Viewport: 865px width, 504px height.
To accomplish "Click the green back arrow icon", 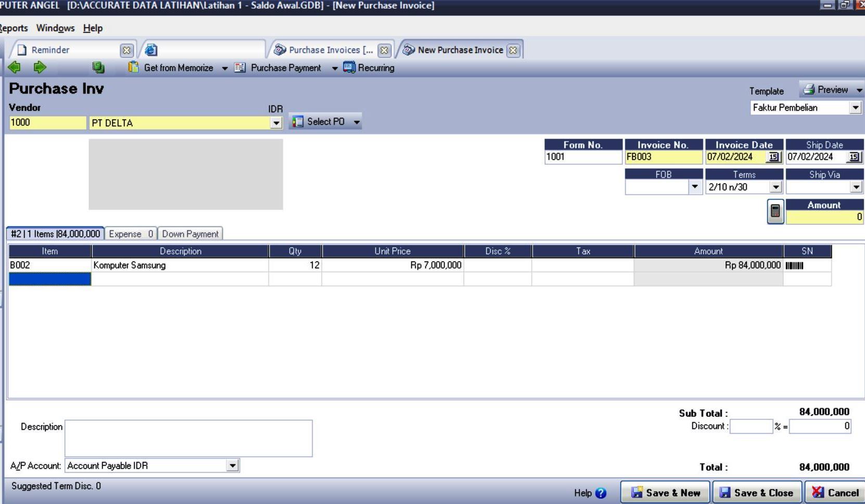I will coord(15,67).
